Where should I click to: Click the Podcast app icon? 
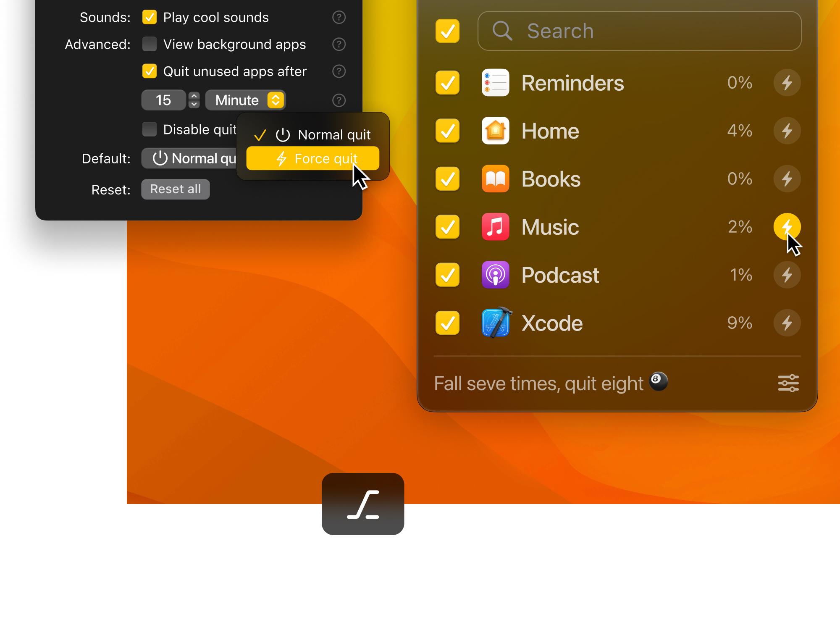[x=495, y=275]
